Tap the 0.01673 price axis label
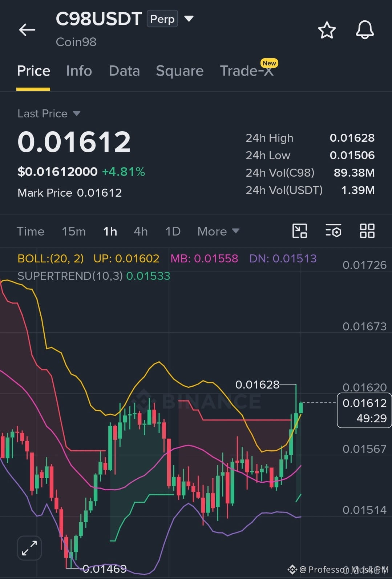 pos(364,326)
